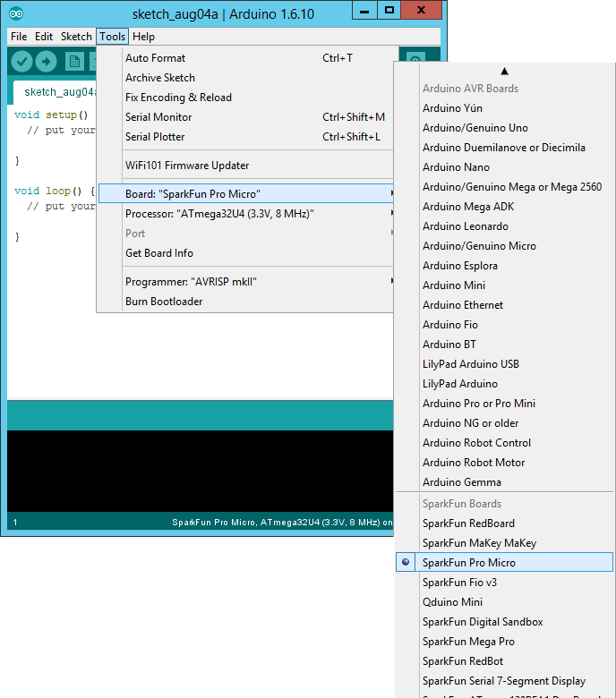Viewport: 616px width, 698px height.
Task: Select Arduino Ethernet board
Action: point(504,305)
